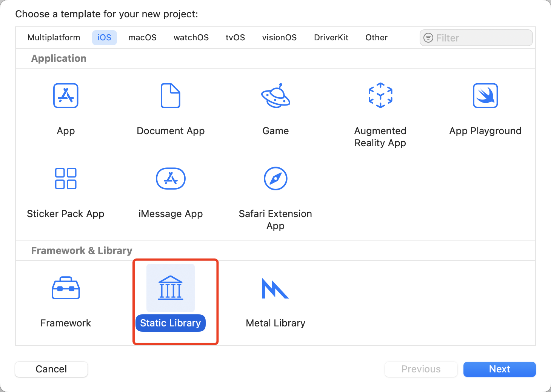Open the Other templates tab

tap(376, 38)
